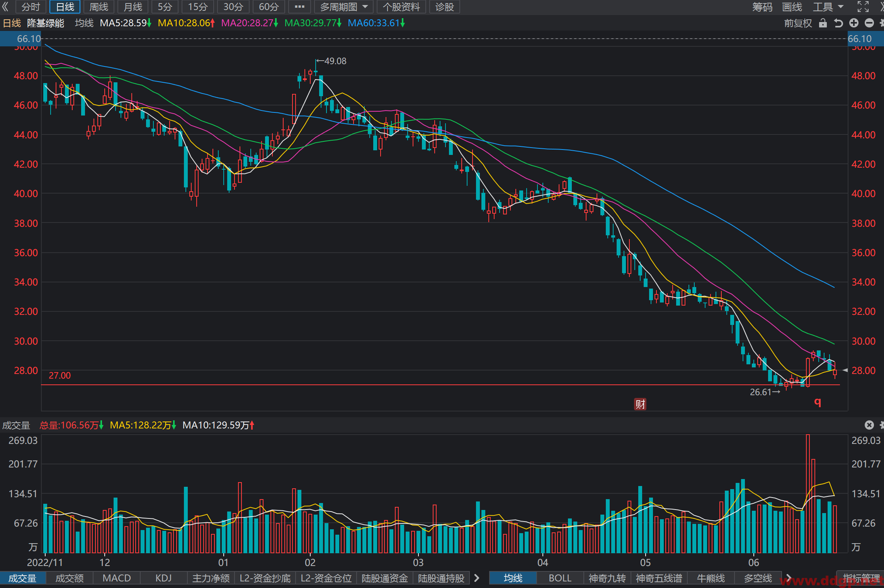Click 均线 label in chart header
The width and height of the screenshot is (884, 588).
coord(84,23)
